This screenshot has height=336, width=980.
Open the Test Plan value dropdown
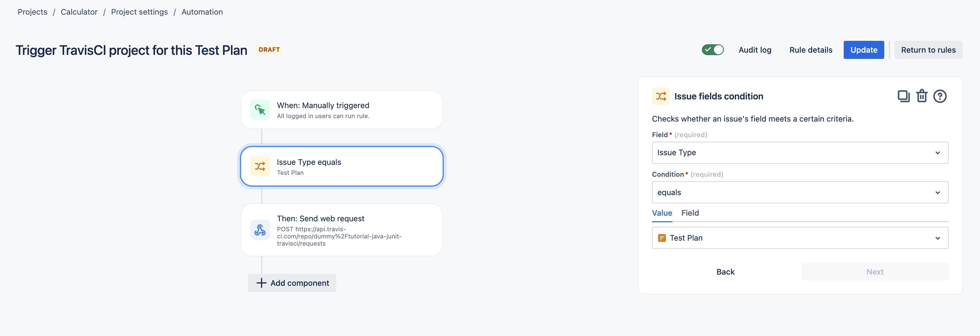800,238
